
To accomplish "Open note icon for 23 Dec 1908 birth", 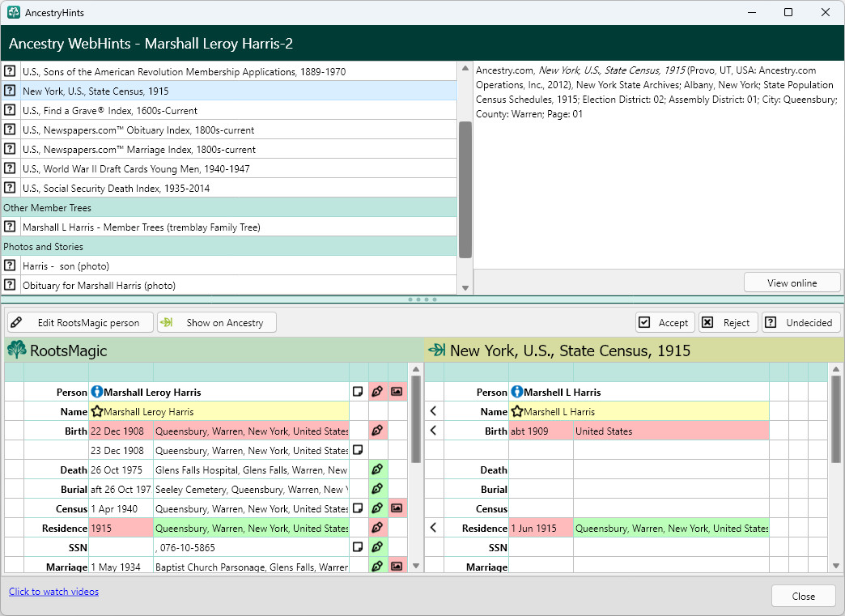I will [x=358, y=450].
